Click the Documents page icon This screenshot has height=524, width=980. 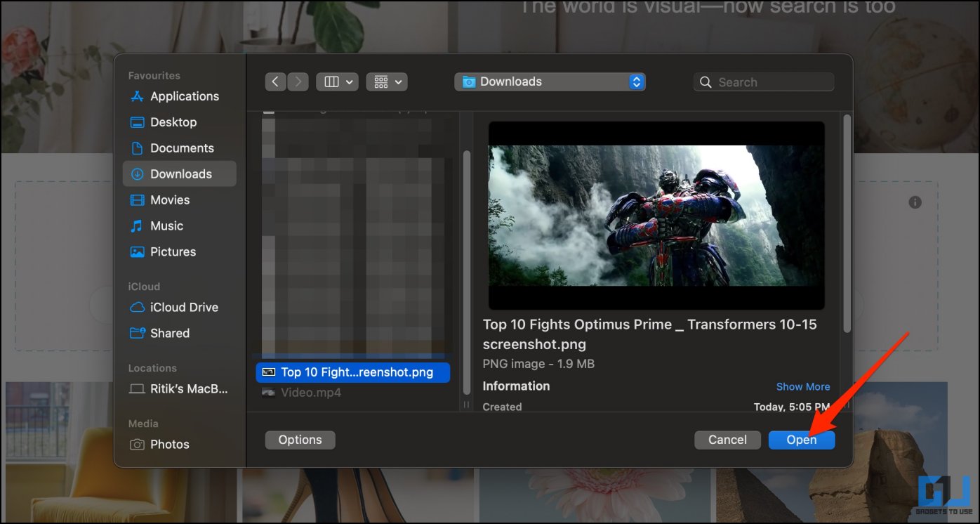point(138,148)
